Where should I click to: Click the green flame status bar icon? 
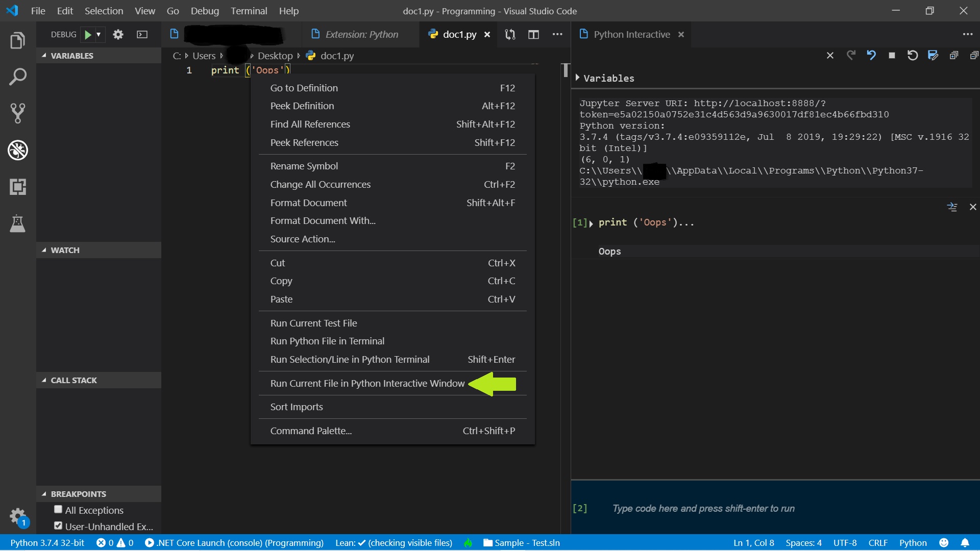[468, 543]
